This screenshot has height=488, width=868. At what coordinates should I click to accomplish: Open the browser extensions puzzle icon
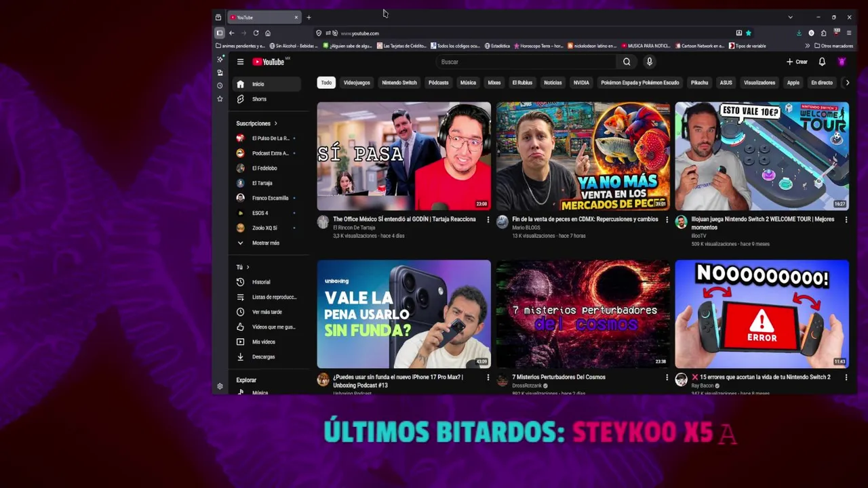pos(823,33)
